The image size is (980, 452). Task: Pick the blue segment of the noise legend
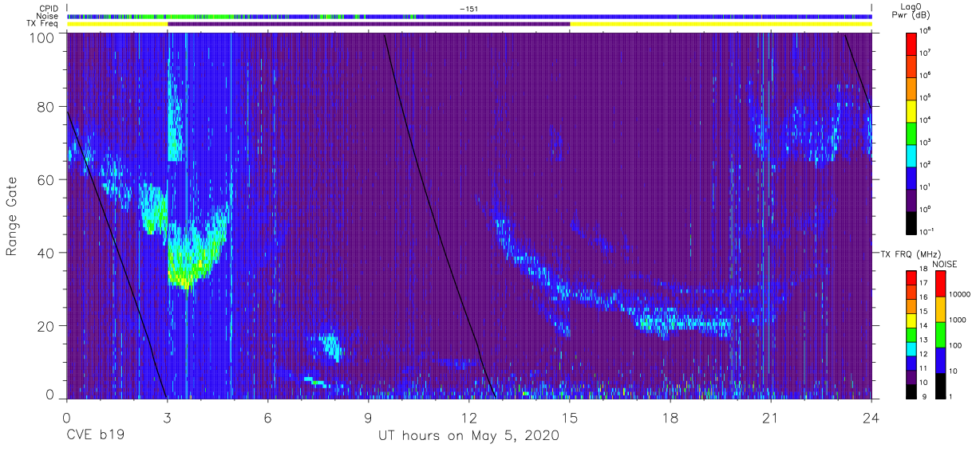point(939,360)
